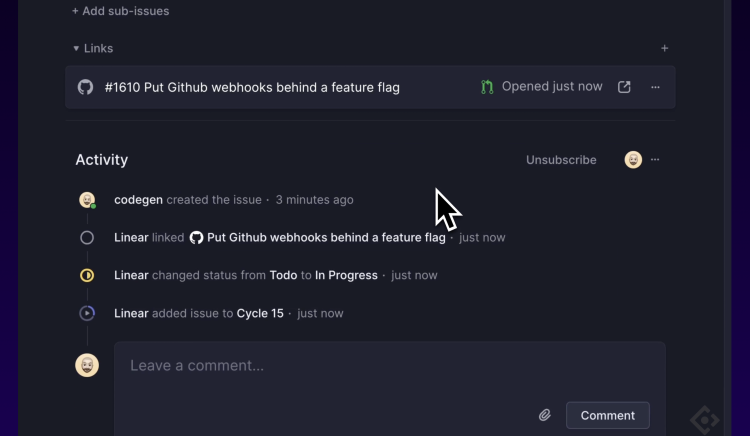Click the GitHub icon in linked pull request row

(x=85, y=87)
